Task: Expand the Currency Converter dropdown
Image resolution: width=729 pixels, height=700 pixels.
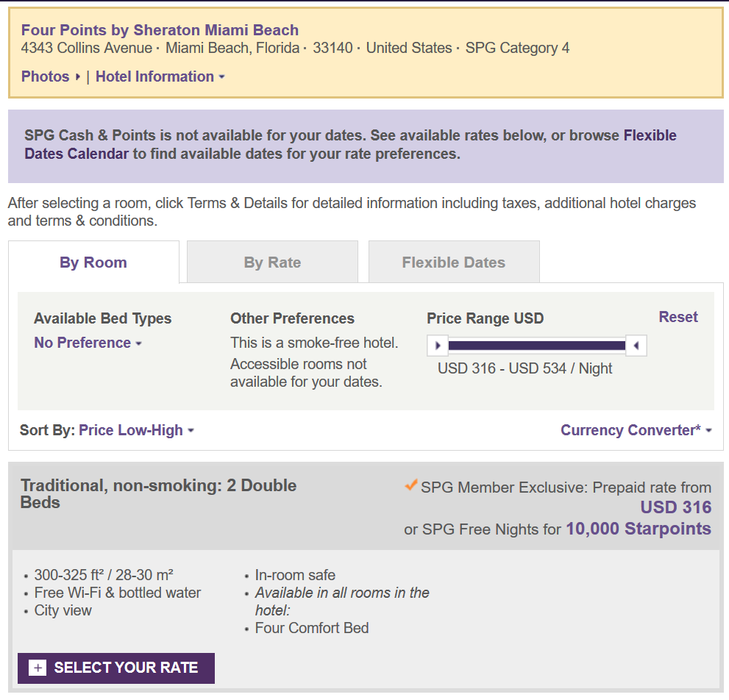Action: pyautogui.click(x=636, y=430)
